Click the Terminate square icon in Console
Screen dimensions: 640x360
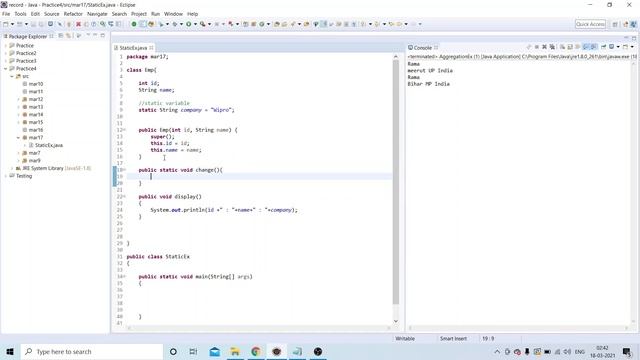click(537, 47)
